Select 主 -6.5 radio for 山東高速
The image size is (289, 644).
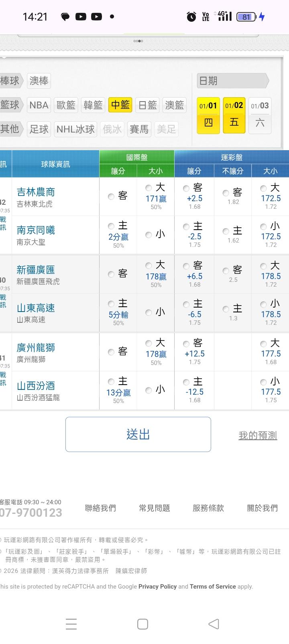(186, 305)
